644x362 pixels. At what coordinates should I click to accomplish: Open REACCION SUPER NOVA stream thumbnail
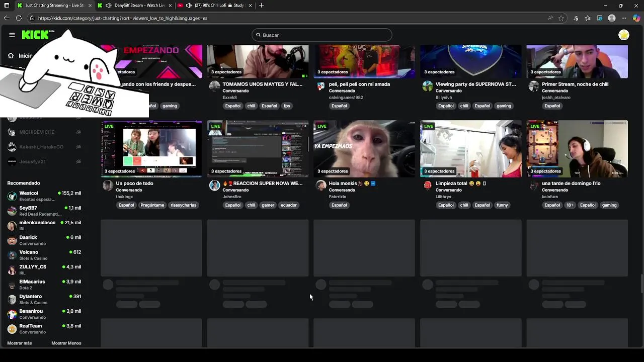tap(258, 149)
